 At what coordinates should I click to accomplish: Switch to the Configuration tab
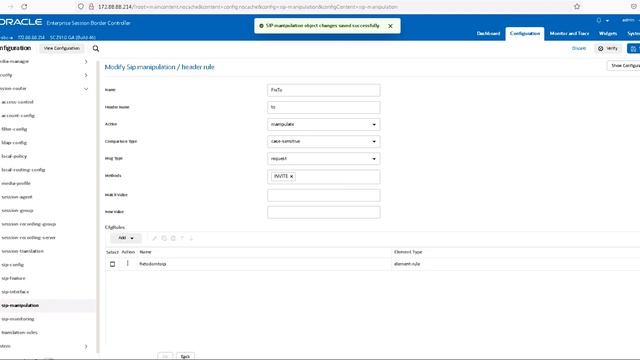[x=525, y=33]
